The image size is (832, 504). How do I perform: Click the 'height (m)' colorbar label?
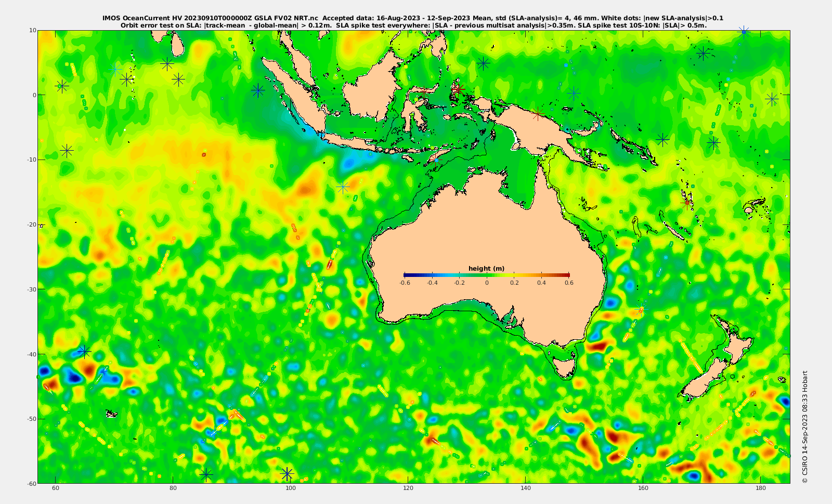point(487,269)
